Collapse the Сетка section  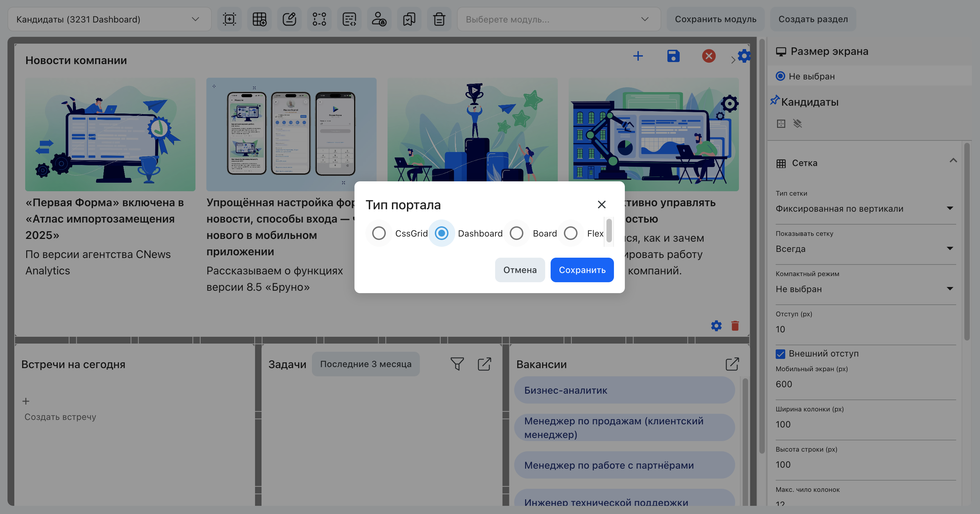tap(953, 161)
